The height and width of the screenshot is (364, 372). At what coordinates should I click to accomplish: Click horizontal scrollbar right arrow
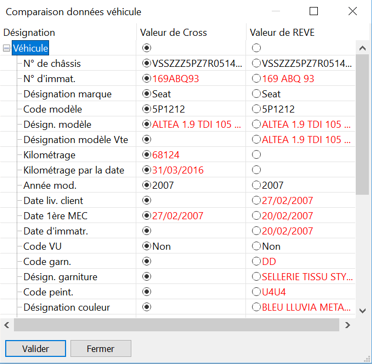[348, 325]
